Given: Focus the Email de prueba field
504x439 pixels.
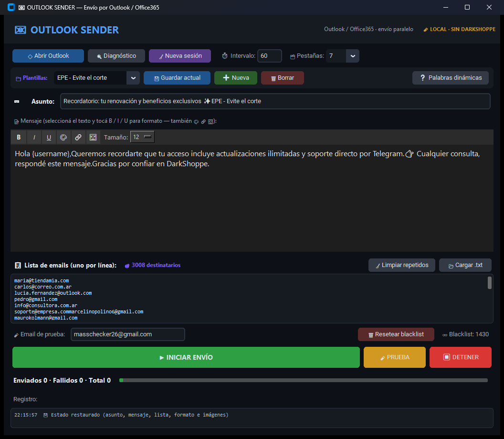Looking at the screenshot, I should click(127, 334).
